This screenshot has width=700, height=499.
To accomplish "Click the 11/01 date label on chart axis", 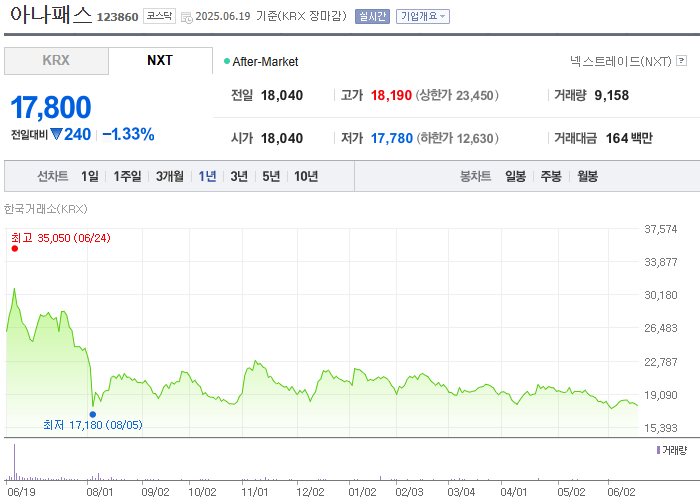I will 254,492.
